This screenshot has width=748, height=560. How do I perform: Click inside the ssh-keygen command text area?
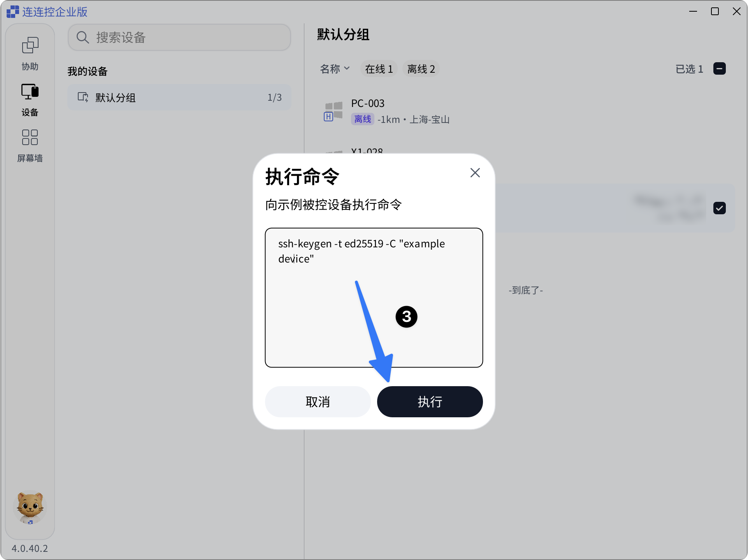click(374, 297)
